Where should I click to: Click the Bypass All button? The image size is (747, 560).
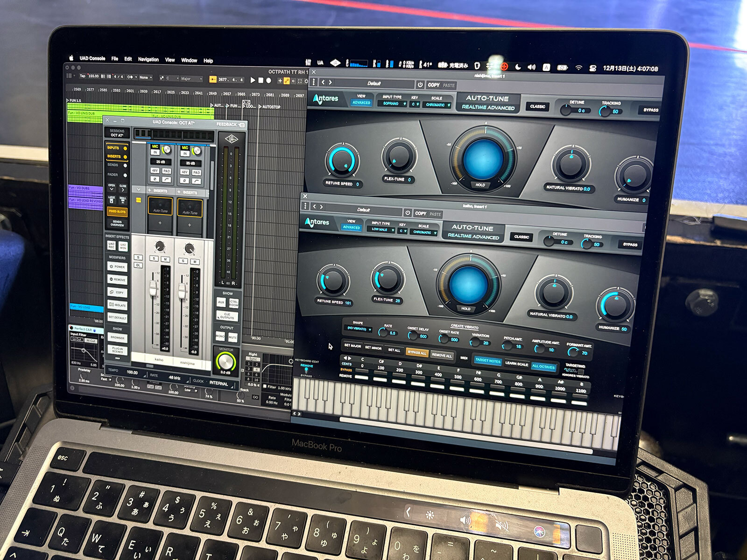coord(416,353)
